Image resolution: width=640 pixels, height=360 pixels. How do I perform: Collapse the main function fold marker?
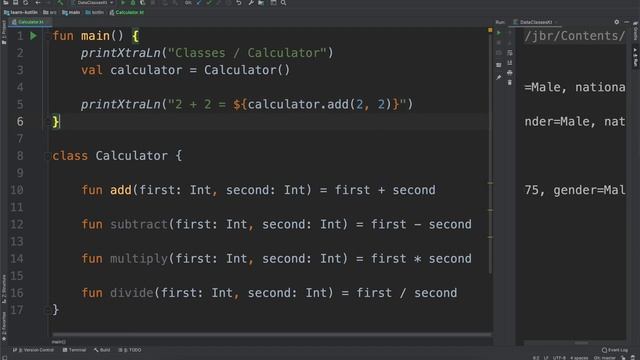pyautogui.click(x=47, y=36)
